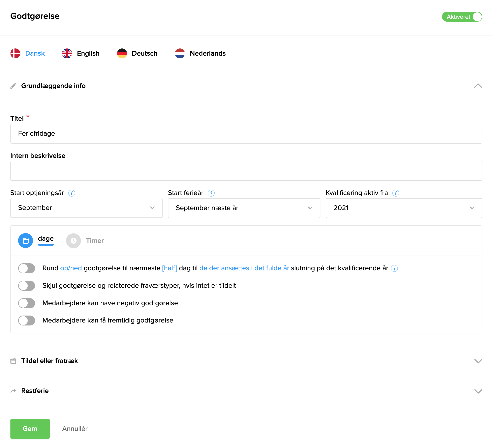The width and height of the screenshot is (492, 448).
Task: Click the Intern beskrivelse input field
Action: 246,171
